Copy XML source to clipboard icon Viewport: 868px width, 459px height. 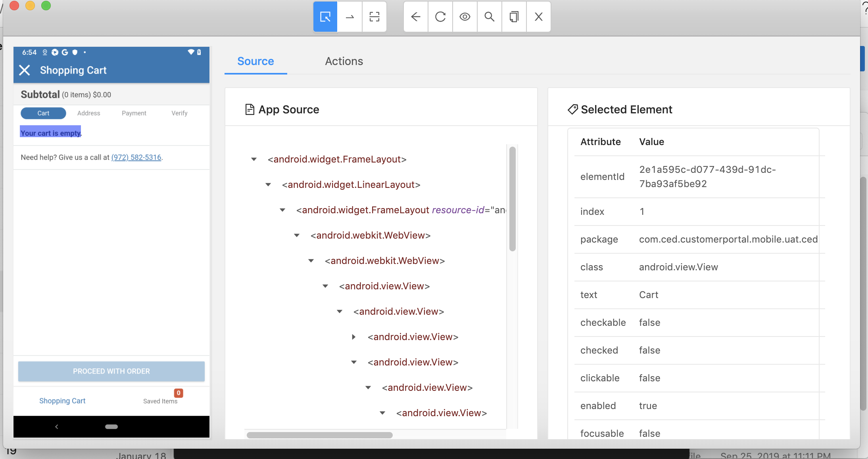[514, 17]
